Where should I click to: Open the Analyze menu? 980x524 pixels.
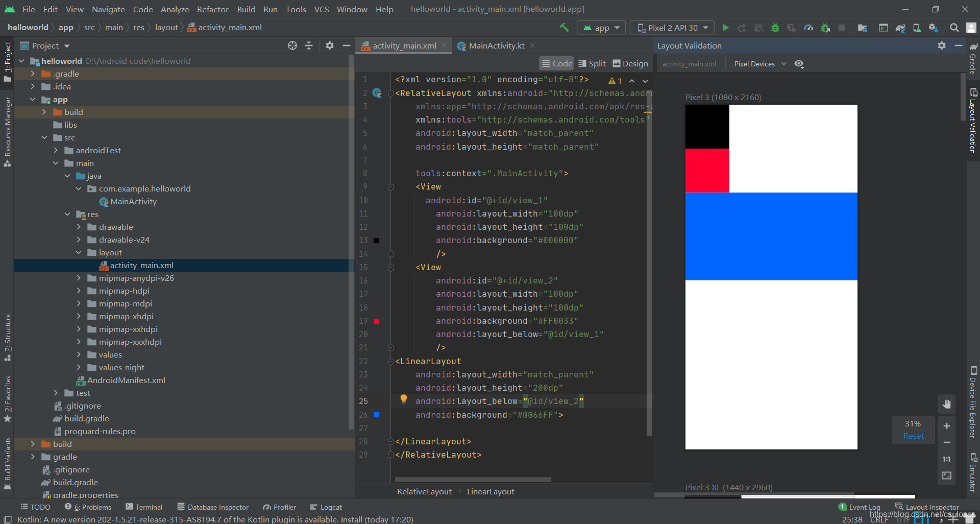point(175,9)
